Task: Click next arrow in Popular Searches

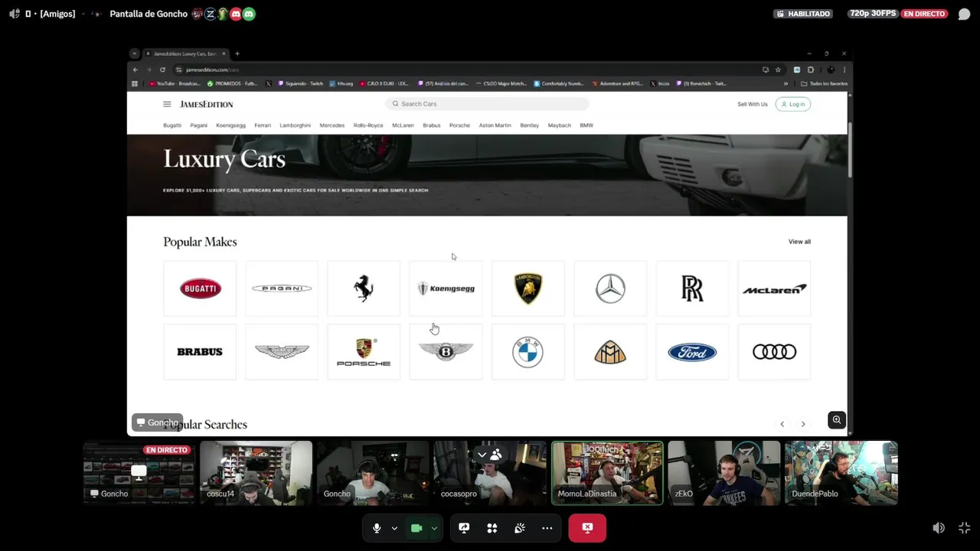Action: (x=803, y=424)
